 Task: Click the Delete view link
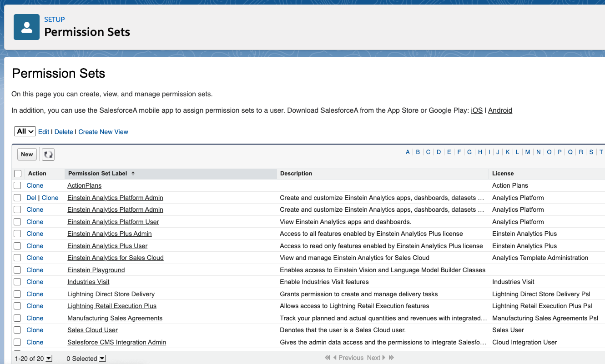coord(64,132)
